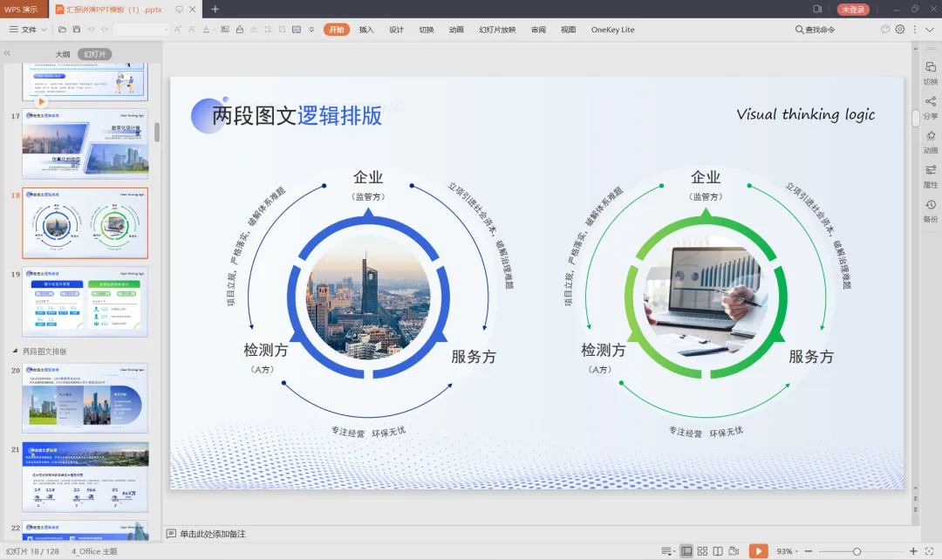Image resolution: width=942 pixels, height=560 pixels.
Task: Collapse the slide panel with double-arrow icon
Action: pos(7,53)
